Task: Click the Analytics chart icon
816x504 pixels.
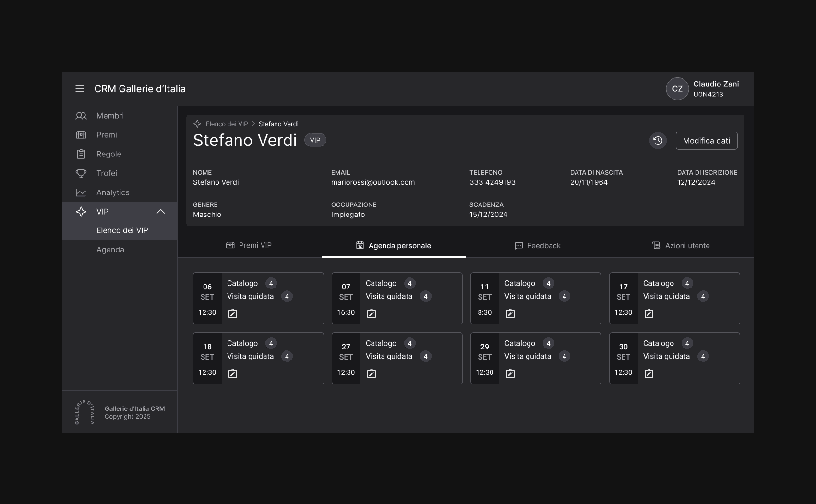Action: click(81, 192)
